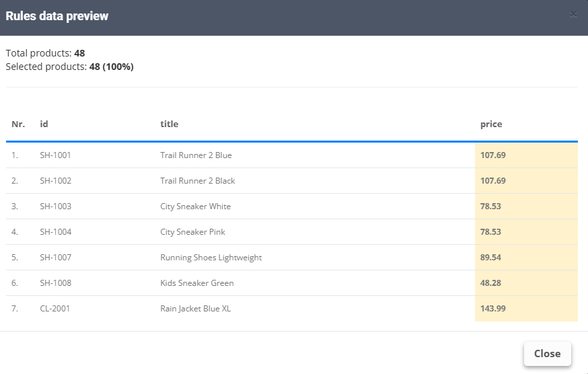Viewport: 588px width, 374px height.
Task: Click the 'Rain Jacket Blue XL' title
Action: click(x=195, y=308)
